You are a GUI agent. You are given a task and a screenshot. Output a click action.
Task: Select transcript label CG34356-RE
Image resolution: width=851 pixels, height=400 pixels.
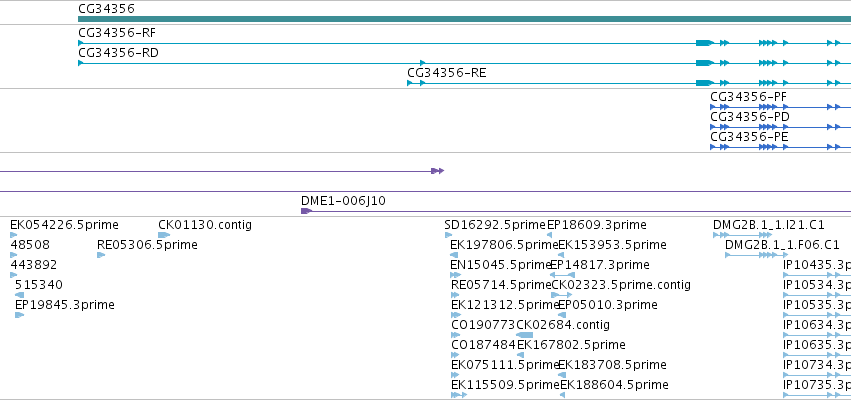[447, 73]
